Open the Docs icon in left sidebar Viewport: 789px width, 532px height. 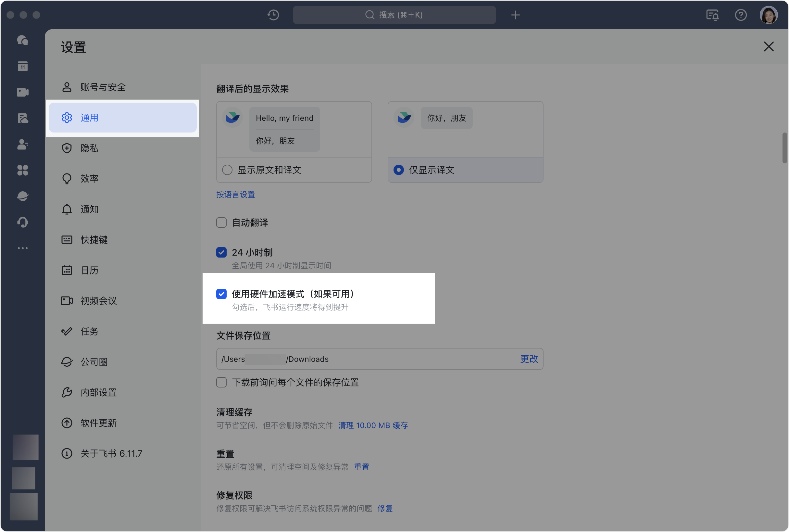coord(22,119)
